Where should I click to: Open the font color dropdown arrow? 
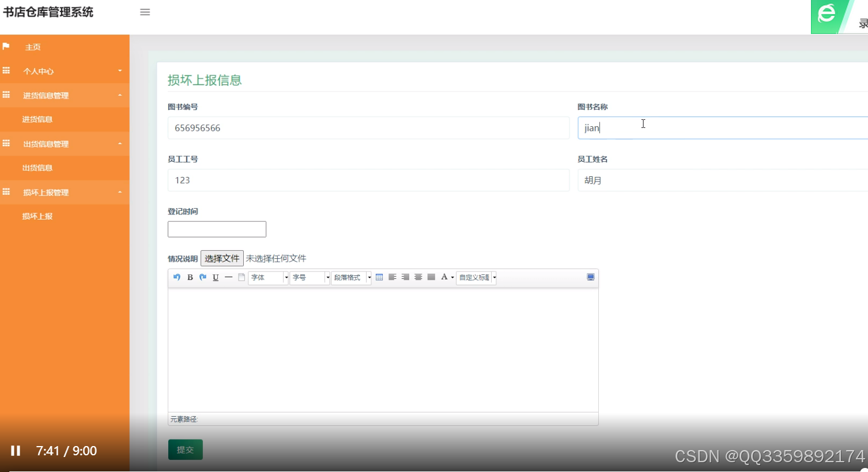(x=452, y=278)
